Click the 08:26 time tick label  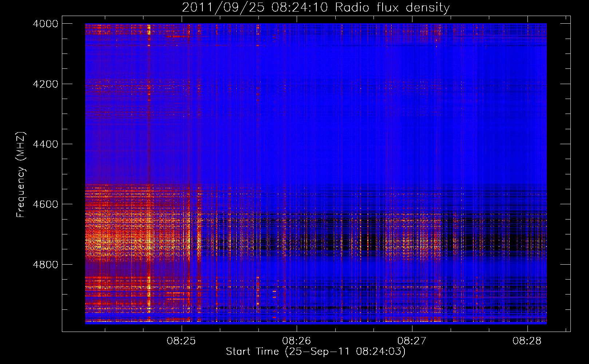pyautogui.click(x=297, y=341)
